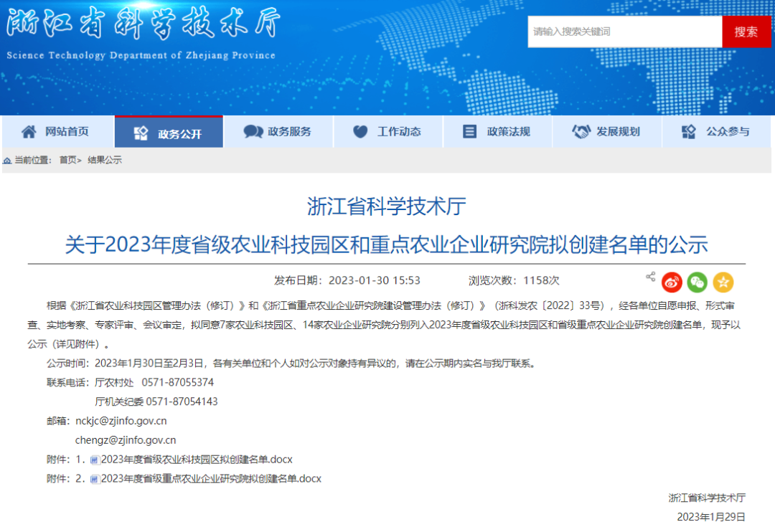The image size is (775, 532).
Task: Click the small gray share icon
Action: tap(650, 277)
